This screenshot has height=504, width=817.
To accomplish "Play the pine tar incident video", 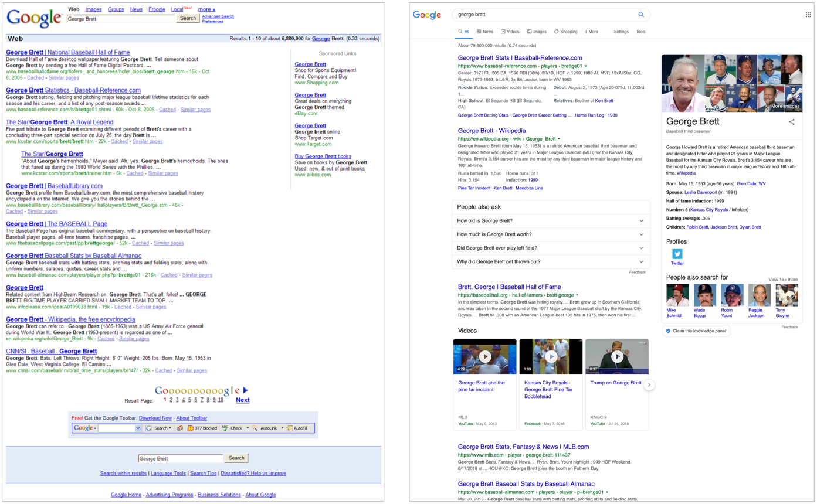I will 484,356.
